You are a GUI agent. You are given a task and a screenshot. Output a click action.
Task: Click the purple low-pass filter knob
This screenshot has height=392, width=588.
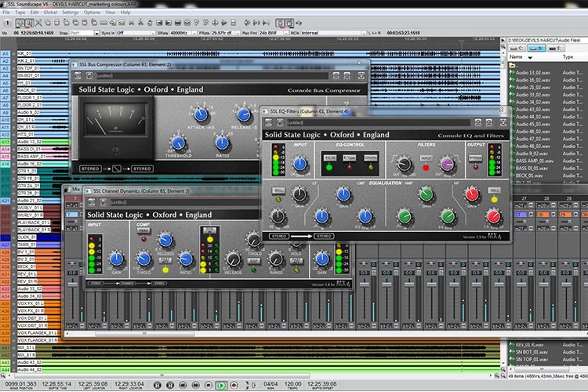447,164
